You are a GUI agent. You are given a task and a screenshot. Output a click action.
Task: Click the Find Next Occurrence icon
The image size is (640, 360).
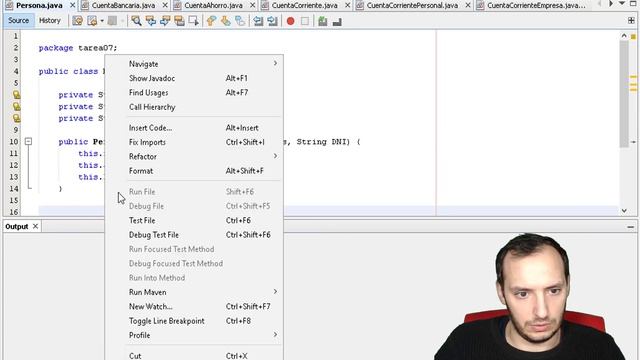165,21
